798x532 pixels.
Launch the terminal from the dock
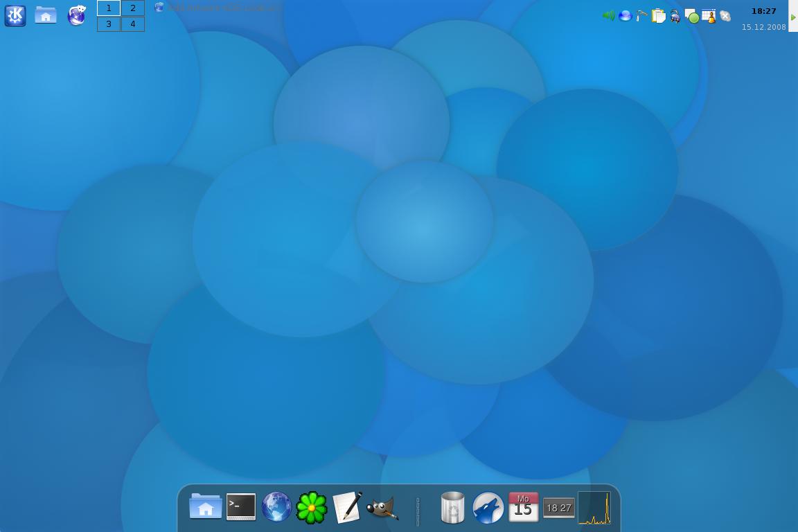pos(241,507)
